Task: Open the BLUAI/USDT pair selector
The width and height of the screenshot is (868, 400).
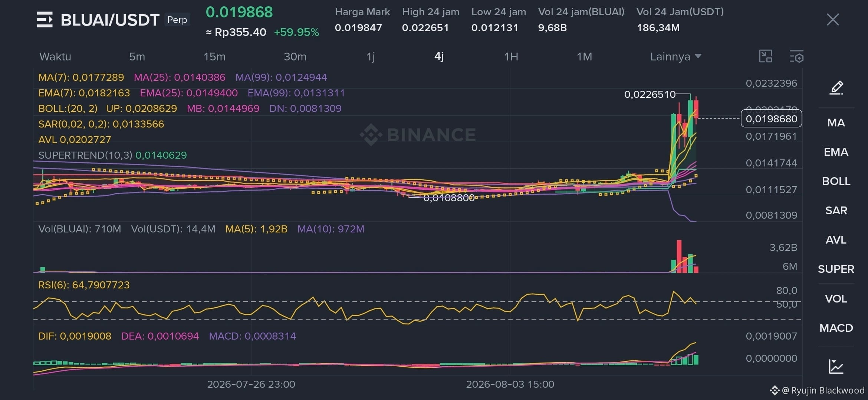Action: (x=110, y=20)
